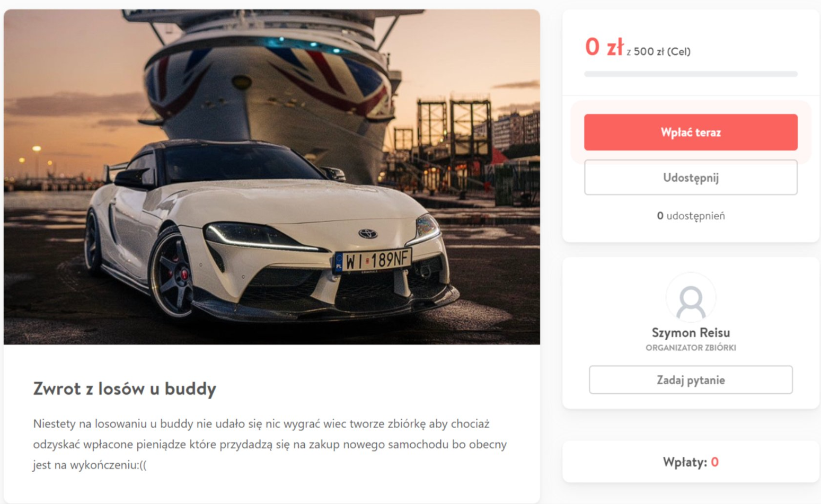
Task: Select the Wpłaty payments label
Action: click(x=684, y=462)
